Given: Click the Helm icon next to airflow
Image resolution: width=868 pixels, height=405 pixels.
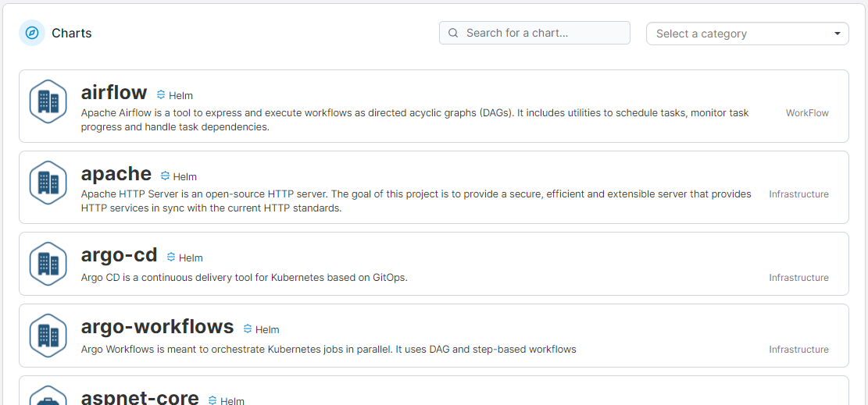Looking at the screenshot, I should pos(161,94).
